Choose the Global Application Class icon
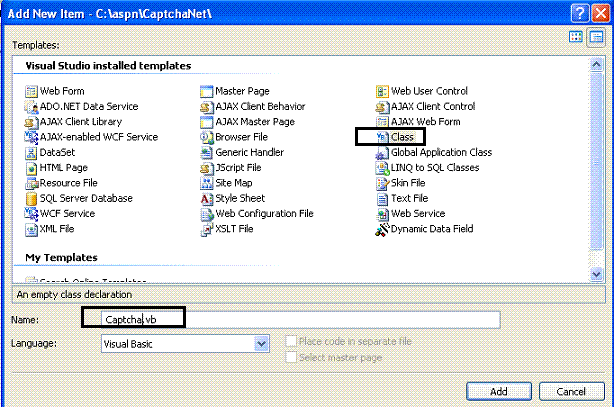The height and width of the screenshot is (407, 614). click(x=382, y=152)
